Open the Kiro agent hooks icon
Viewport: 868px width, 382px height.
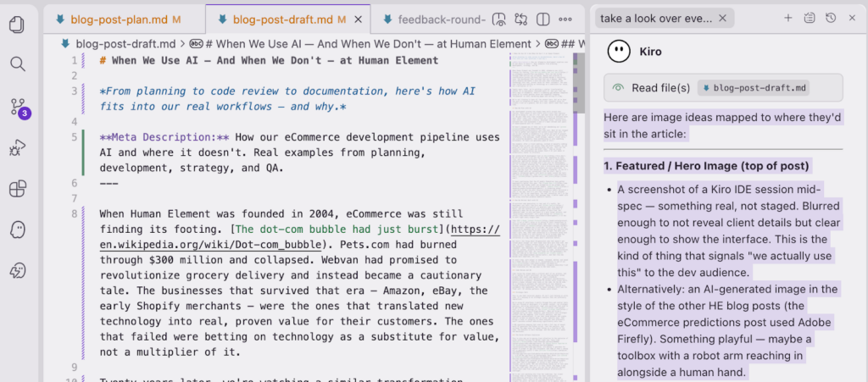click(x=18, y=271)
